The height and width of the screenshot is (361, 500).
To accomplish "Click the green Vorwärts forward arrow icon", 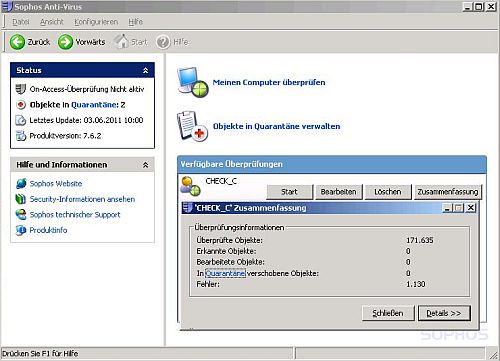I will click(x=65, y=42).
